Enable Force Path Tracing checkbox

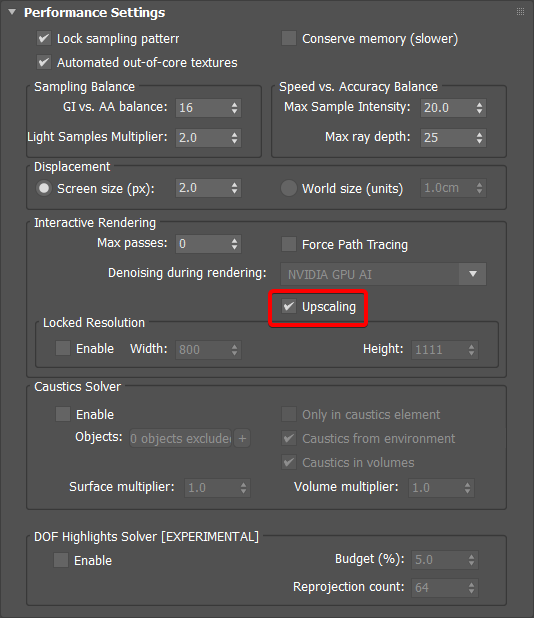[289, 244]
